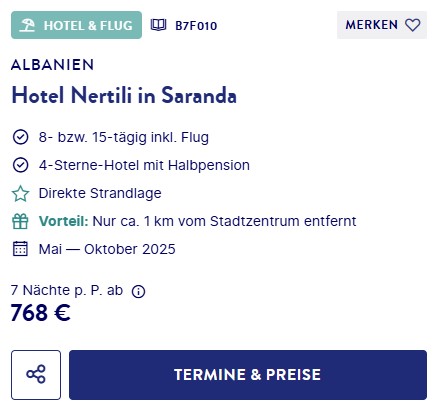Click the gift icon next to Vorteil
The height and width of the screenshot is (407, 438).
(x=20, y=221)
